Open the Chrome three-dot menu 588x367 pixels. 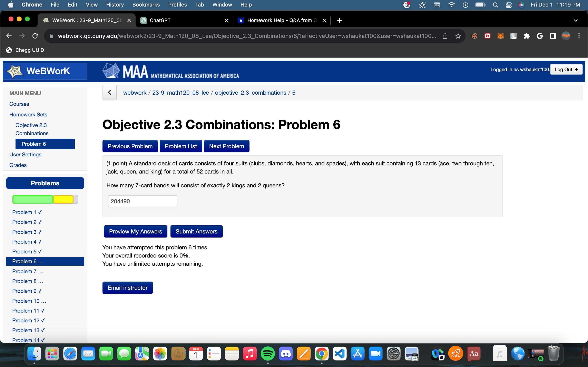(x=579, y=36)
